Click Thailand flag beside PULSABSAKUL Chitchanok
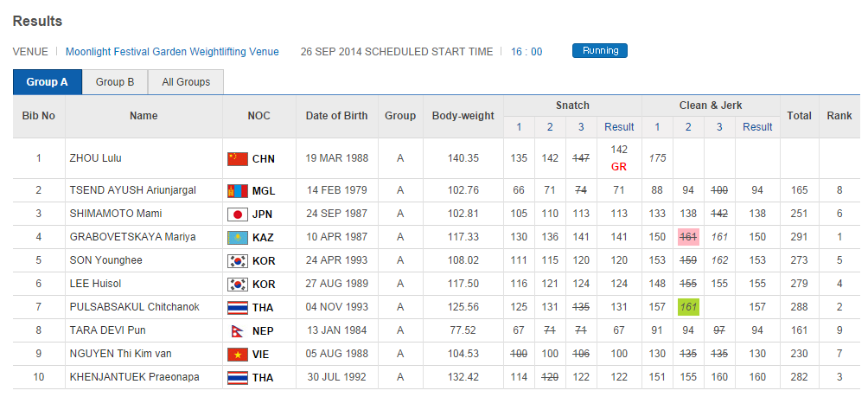Image resolution: width=868 pixels, height=397 pixels. point(237,307)
